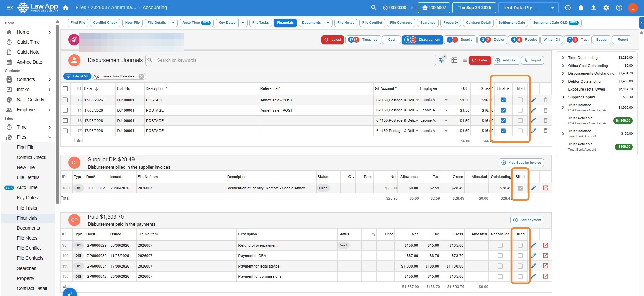This screenshot has height=296, width=644.
Task: Switch to the Trust tab
Action: click(x=578, y=40)
